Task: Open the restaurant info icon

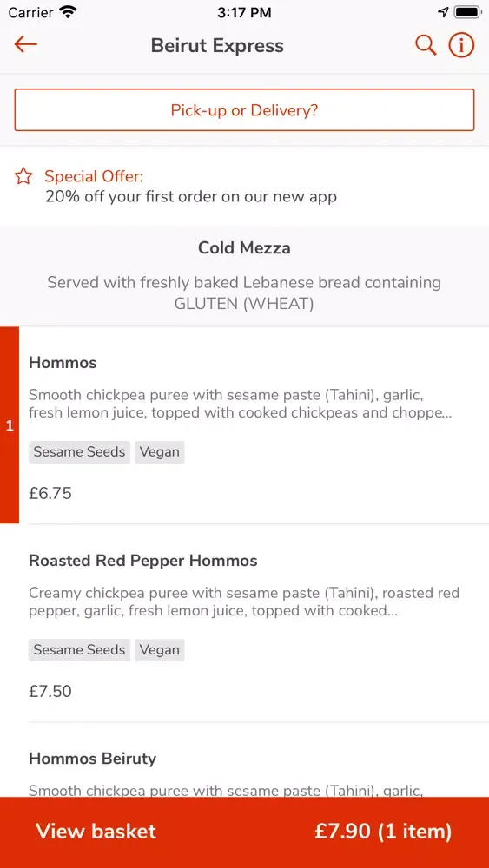Action: point(461,45)
